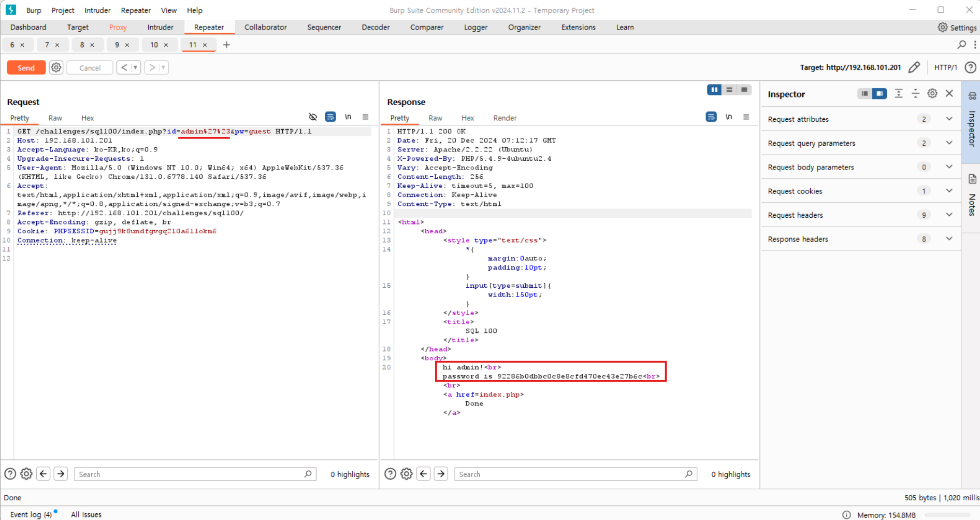Click the Repeater tab search magnifier icon

[x=961, y=45]
